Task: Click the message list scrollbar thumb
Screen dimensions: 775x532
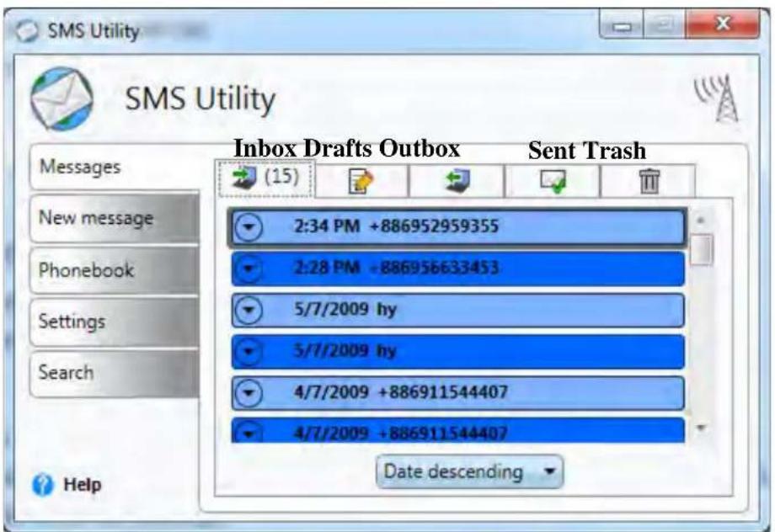Action: [x=701, y=250]
